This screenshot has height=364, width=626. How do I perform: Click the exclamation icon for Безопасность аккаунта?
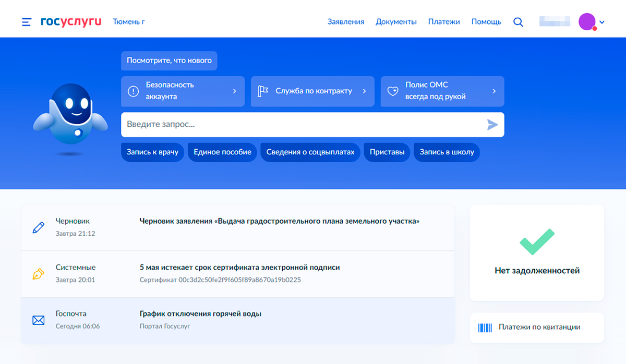click(x=134, y=91)
